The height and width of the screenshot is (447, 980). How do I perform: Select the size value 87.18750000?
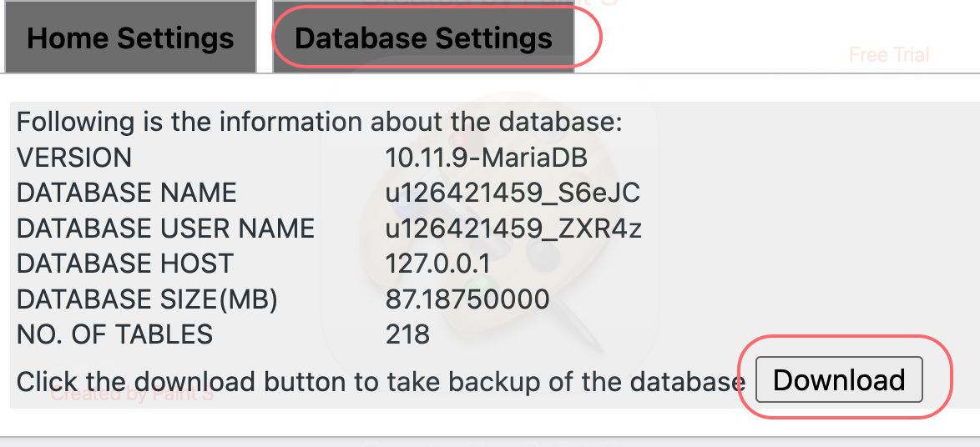coord(467,299)
